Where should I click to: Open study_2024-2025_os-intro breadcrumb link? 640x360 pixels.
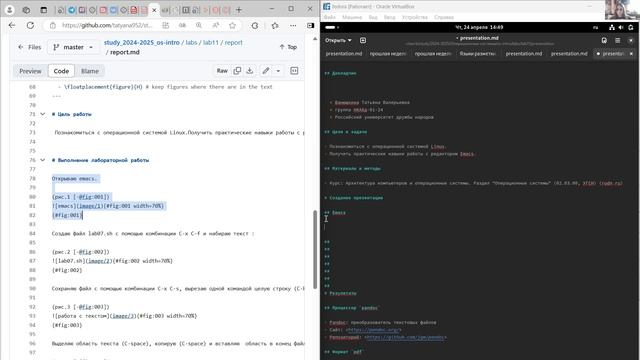(x=142, y=42)
